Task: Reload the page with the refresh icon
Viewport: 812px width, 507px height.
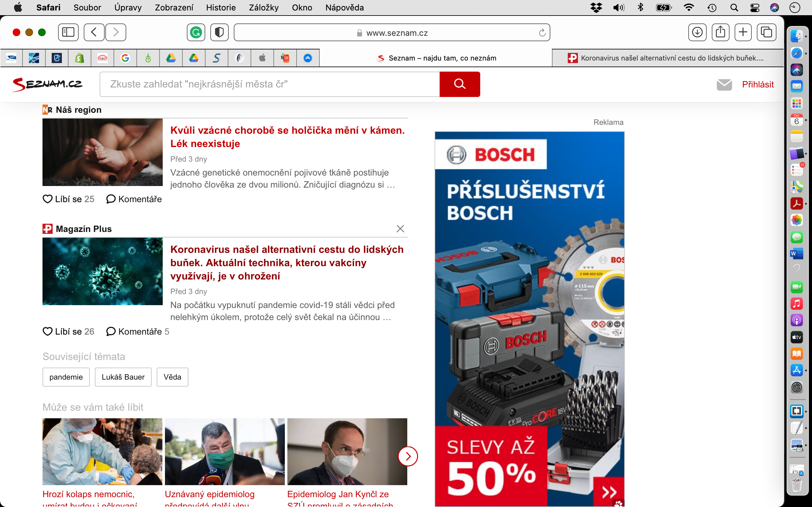Action: tap(542, 33)
